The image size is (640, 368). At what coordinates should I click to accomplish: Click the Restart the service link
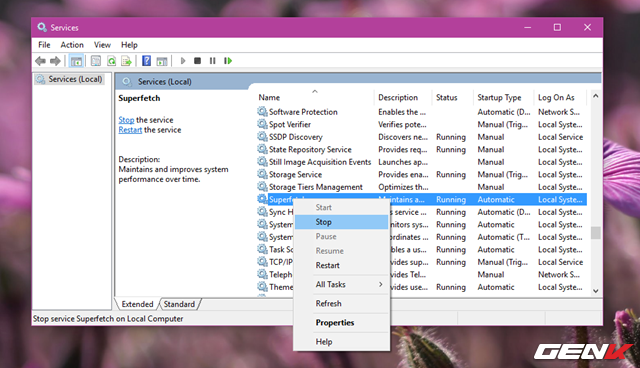(x=130, y=130)
